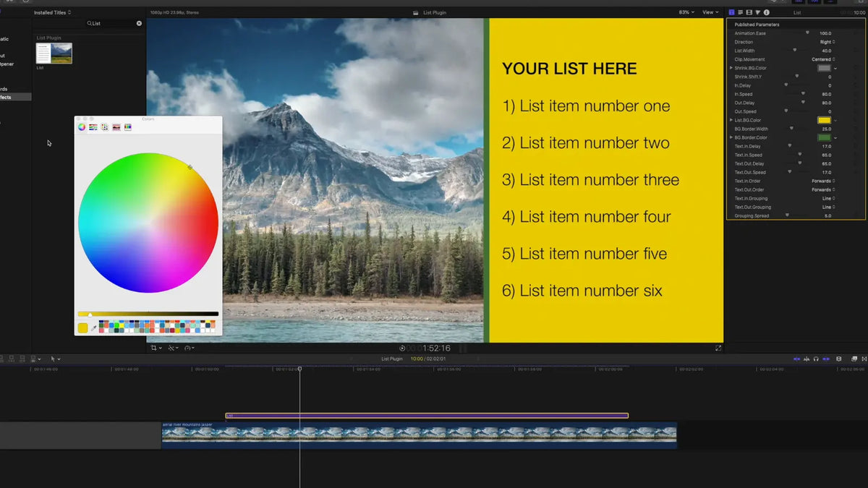Open the Text.Out.Grouping Line dropdown
The image size is (868, 488).
(828, 207)
